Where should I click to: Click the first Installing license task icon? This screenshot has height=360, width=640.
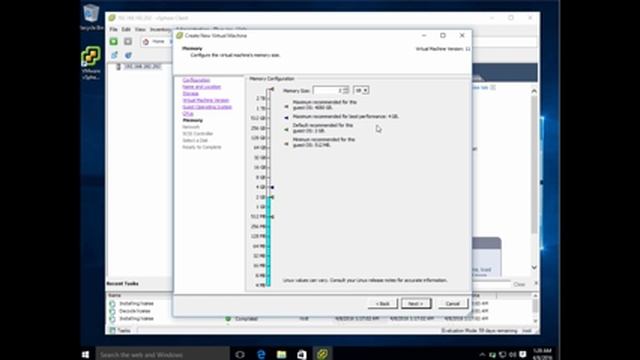point(112,304)
